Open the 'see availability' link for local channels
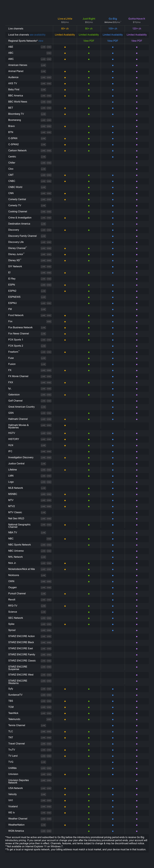 37,35
